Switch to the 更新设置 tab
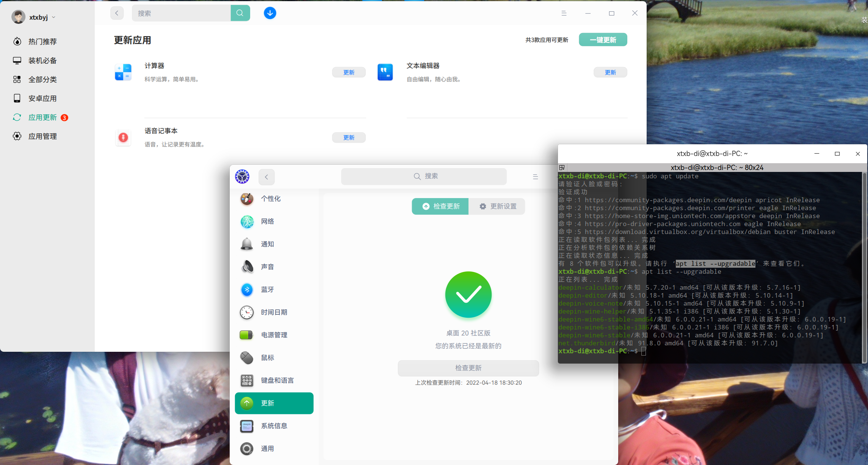The height and width of the screenshot is (465, 868). click(x=497, y=206)
